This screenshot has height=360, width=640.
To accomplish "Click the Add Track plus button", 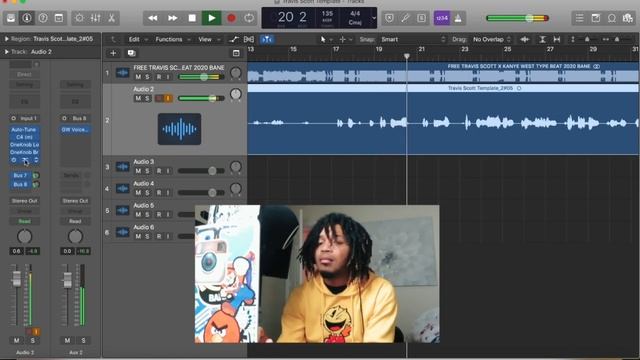I will tap(113, 53).
